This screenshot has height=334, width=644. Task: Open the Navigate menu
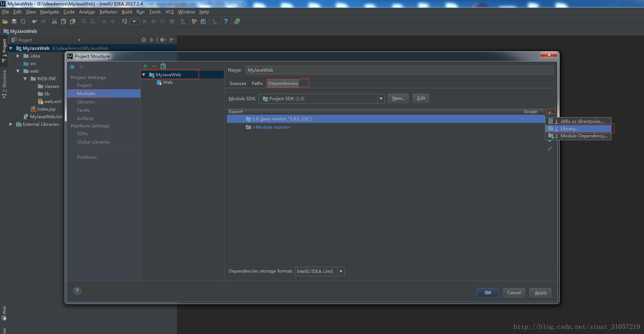49,12
